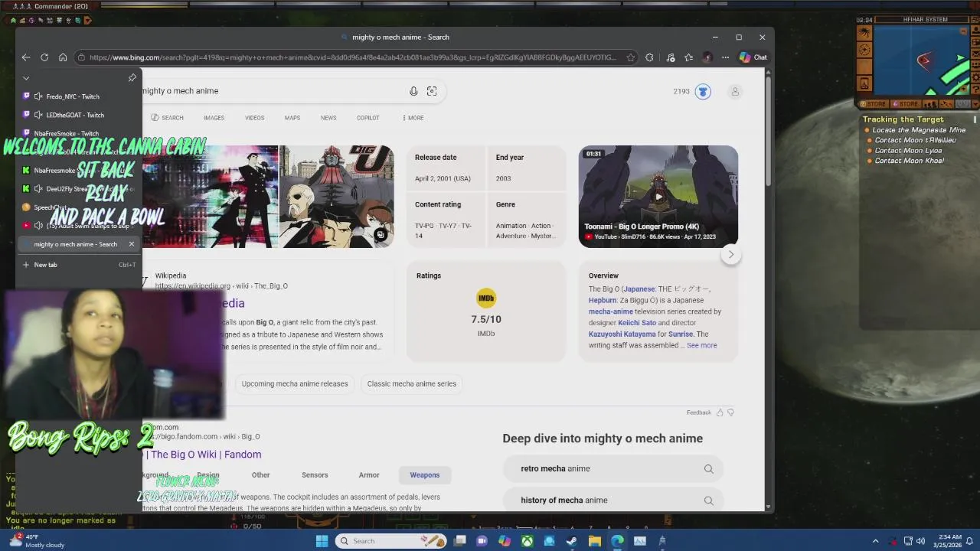Switch to the IMAGES tab
The image size is (980, 551).
point(214,118)
